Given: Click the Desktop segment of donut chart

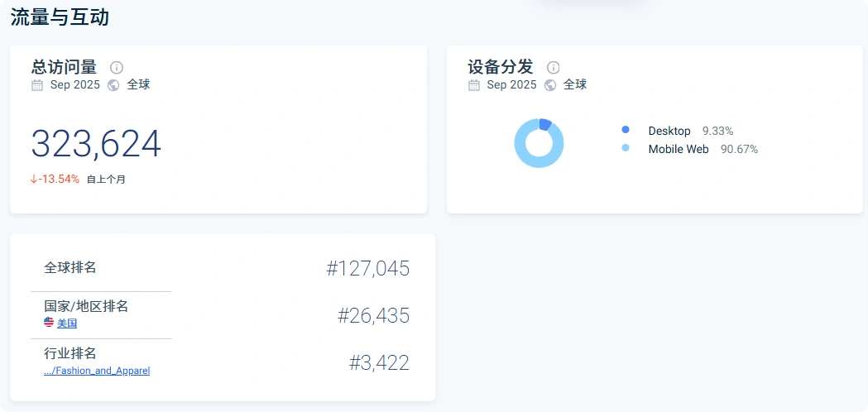Looking at the screenshot, I should tap(544, 124).
